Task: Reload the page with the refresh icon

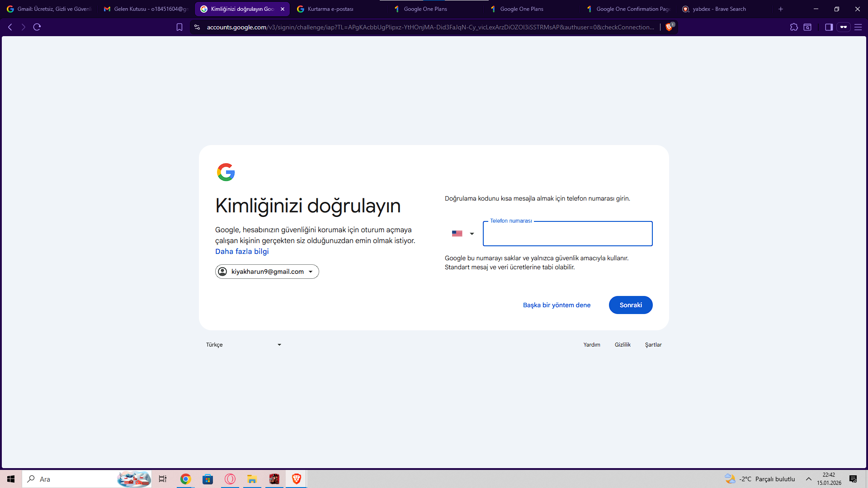Action: click(x=37, y=27)
